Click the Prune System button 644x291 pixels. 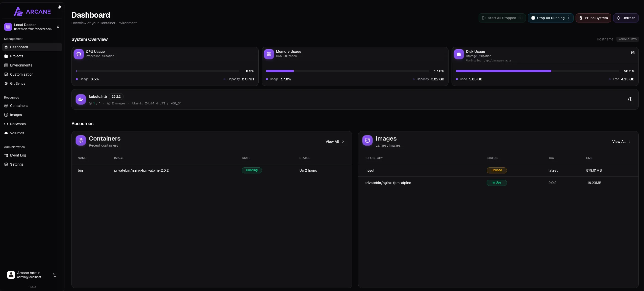tap(593, 18)
